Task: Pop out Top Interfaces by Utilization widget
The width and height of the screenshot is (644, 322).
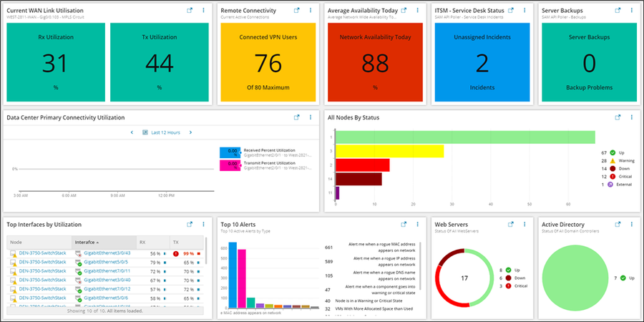Action: point(190,224)
